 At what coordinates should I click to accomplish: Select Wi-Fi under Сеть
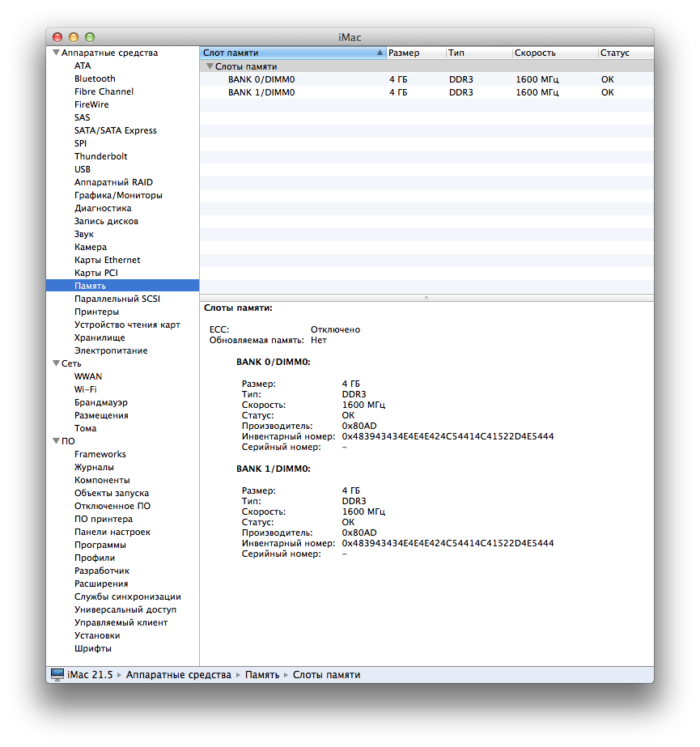pyautogui.click(x=85, y=389)
